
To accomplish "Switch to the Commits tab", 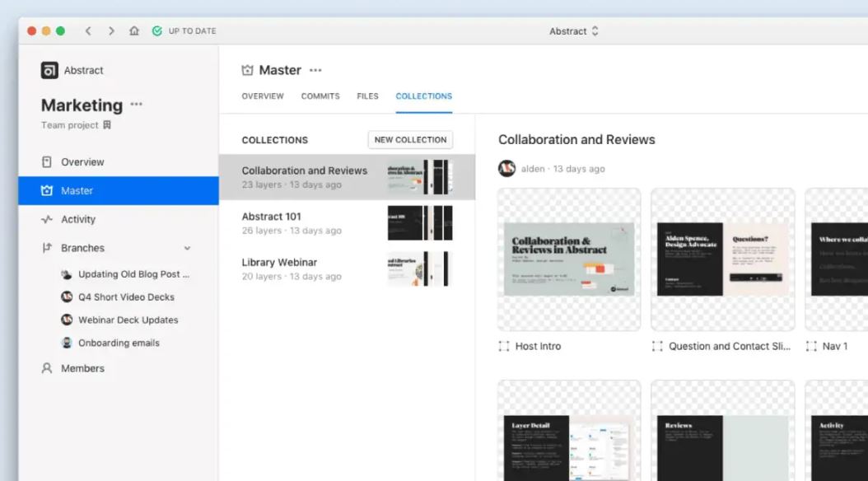I will [320, 96].
